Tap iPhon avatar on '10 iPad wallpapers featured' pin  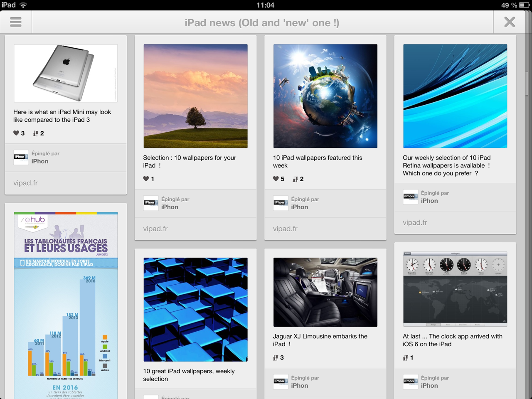coord(281,203)
